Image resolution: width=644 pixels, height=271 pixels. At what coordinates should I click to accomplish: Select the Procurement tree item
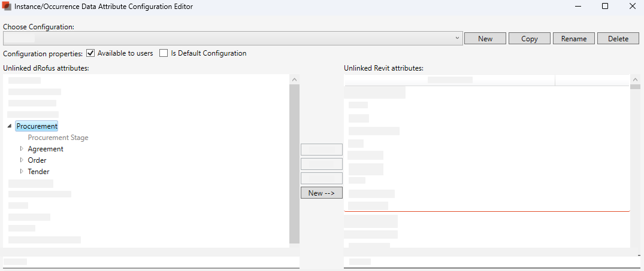coord(37,126)
